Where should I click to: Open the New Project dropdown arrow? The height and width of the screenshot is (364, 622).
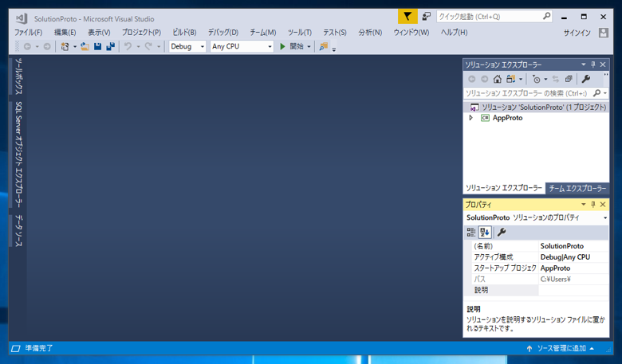point(75,46)
